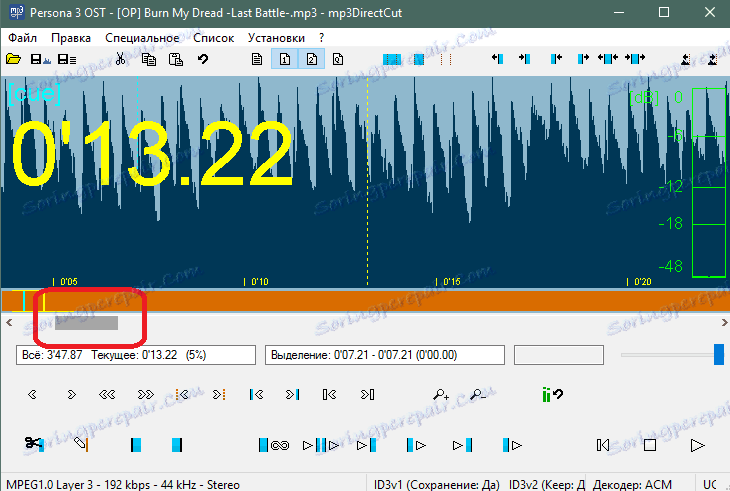Click the blue volume slider handle
730x491 pixels.
(719, 355)
